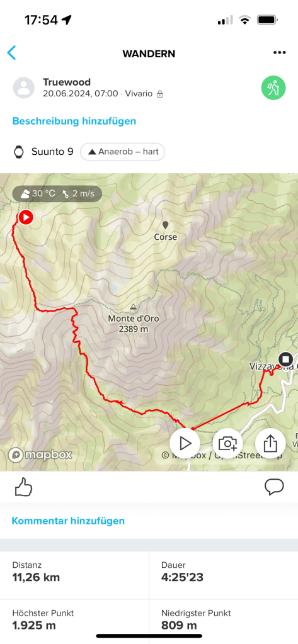
Task: Play the route animation on map
Action: pos(185,443)
